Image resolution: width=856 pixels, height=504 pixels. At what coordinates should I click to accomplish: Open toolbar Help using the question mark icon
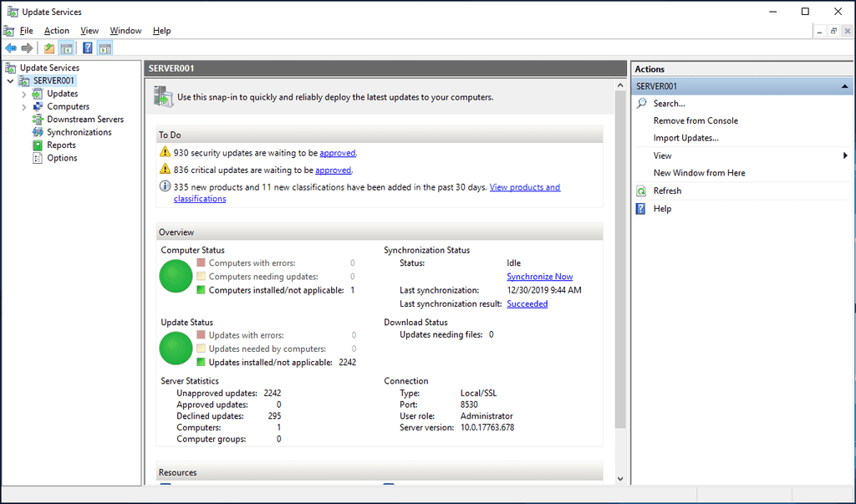click(x=89, y=48)
